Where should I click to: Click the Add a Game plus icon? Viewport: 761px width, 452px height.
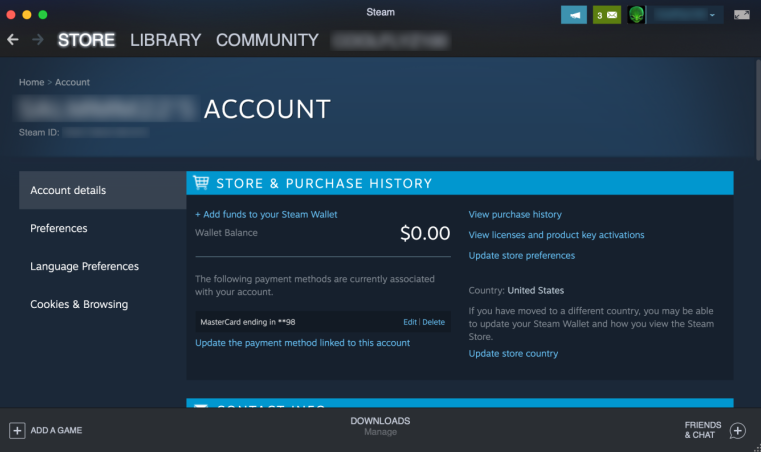17,430
